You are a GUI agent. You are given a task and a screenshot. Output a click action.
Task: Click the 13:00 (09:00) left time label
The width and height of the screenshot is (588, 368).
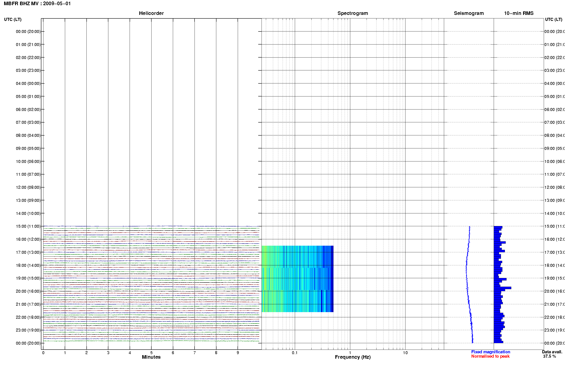coord(28,200)
